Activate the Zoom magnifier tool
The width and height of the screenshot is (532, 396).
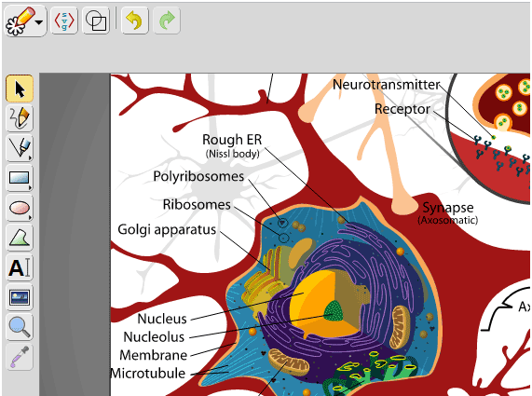20,327
